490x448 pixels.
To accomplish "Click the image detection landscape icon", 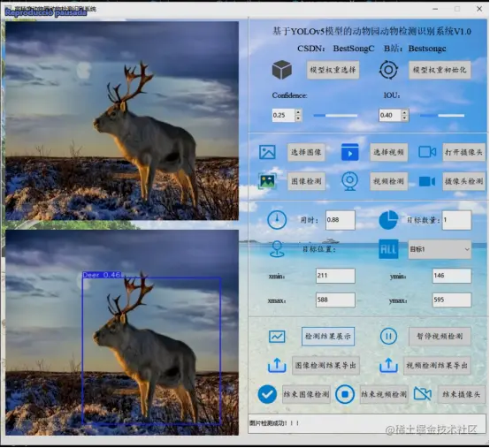I will tap(267, 181).
